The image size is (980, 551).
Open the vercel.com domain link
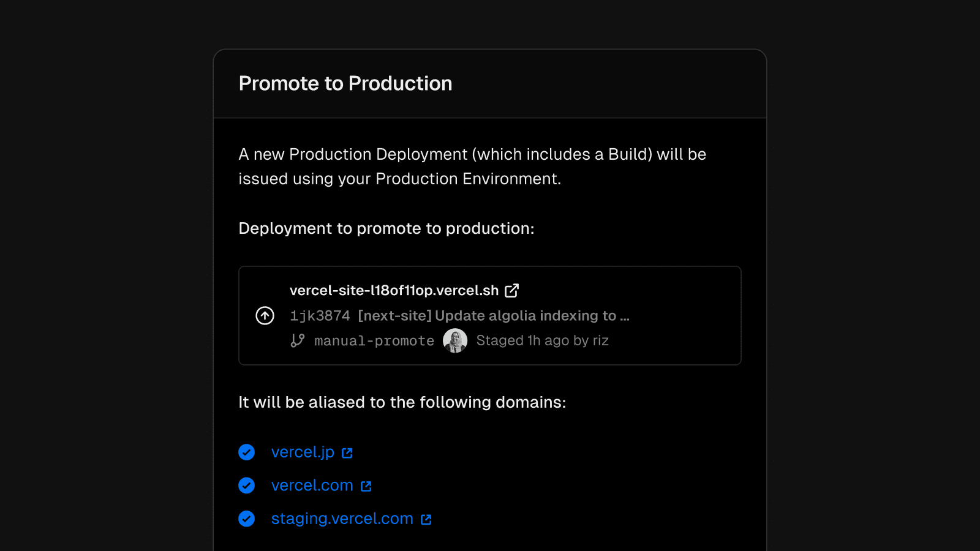tap(312, 485)
